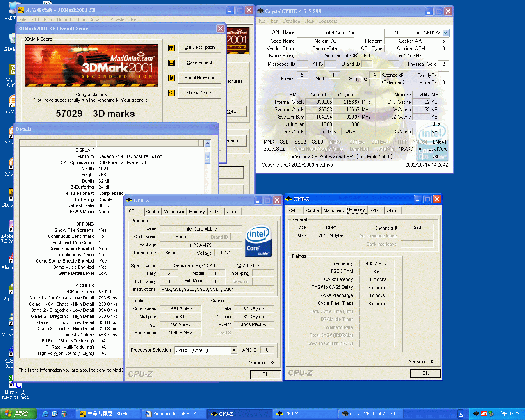Click the Code Name field showing Merom DC

click(x=325, y=41)
